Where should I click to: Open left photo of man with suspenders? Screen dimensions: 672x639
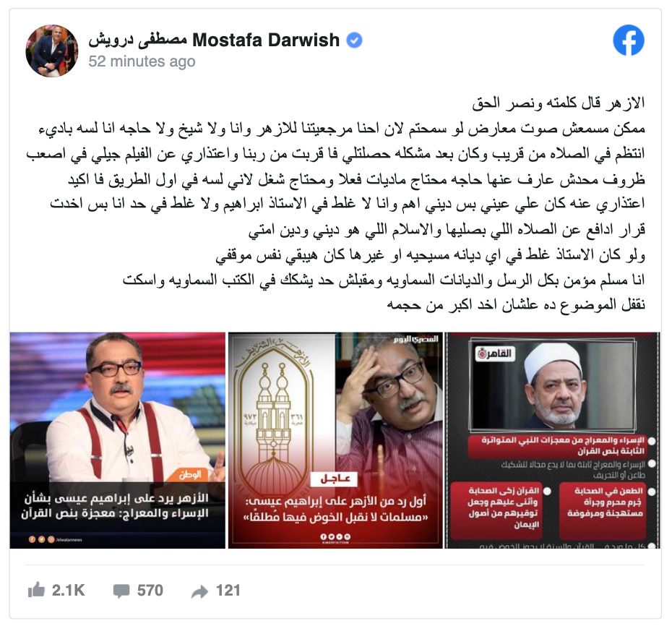click(x=118, y=440)
